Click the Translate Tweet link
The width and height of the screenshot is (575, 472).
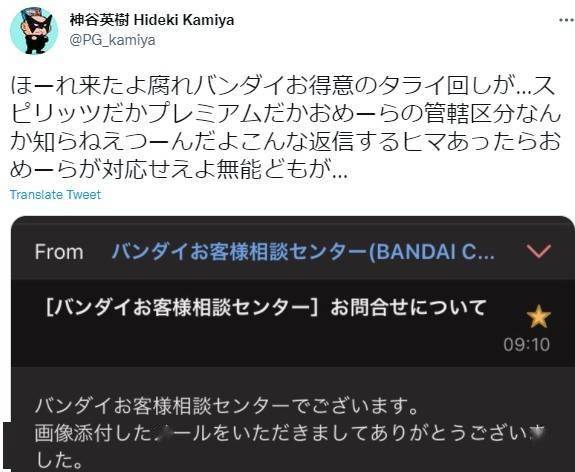point(55,194)
